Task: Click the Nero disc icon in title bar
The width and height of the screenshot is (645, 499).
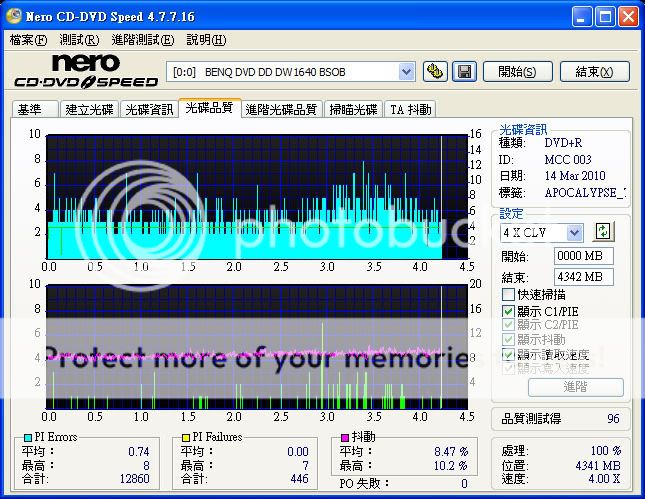Action: [14, 16]
